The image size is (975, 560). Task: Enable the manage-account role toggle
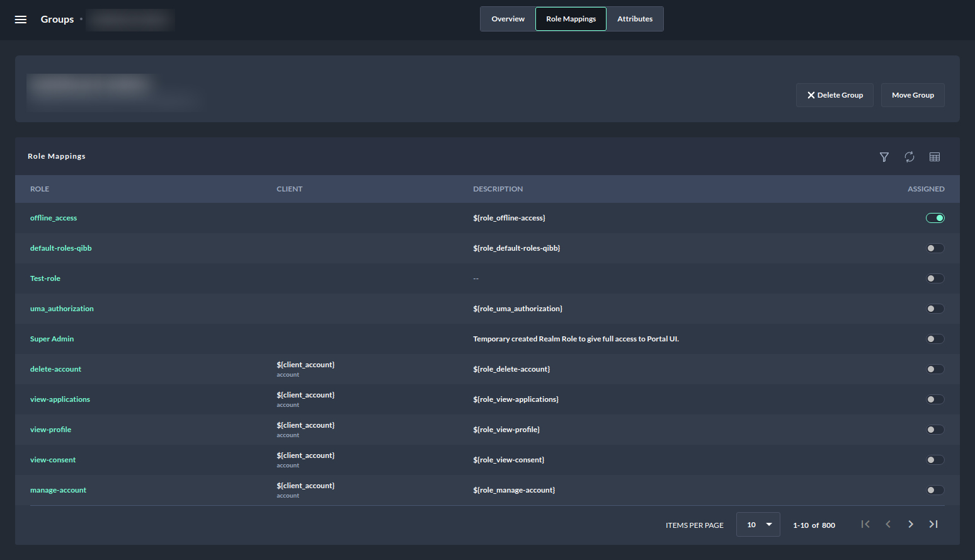click(935, 490)
